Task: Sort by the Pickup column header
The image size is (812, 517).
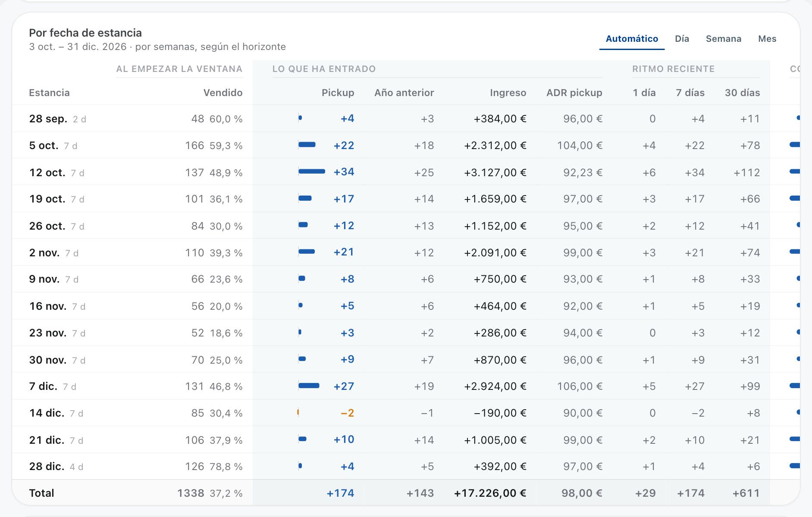Action: [x=338, y=93]
